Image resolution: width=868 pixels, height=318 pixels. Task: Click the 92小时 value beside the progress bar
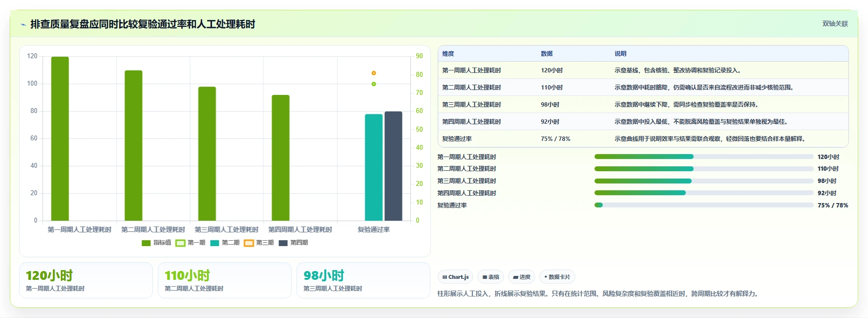827,193
